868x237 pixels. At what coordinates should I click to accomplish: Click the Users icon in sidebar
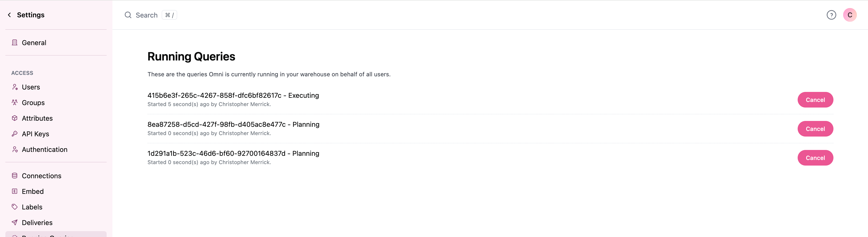click(x=15, y=87)
